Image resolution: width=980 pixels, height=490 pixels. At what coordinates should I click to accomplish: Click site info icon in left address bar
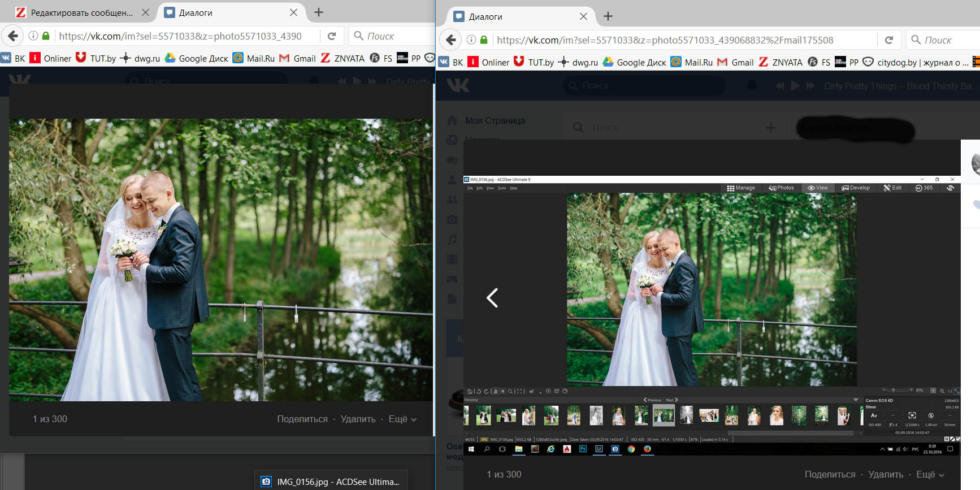tap(33, 36)
